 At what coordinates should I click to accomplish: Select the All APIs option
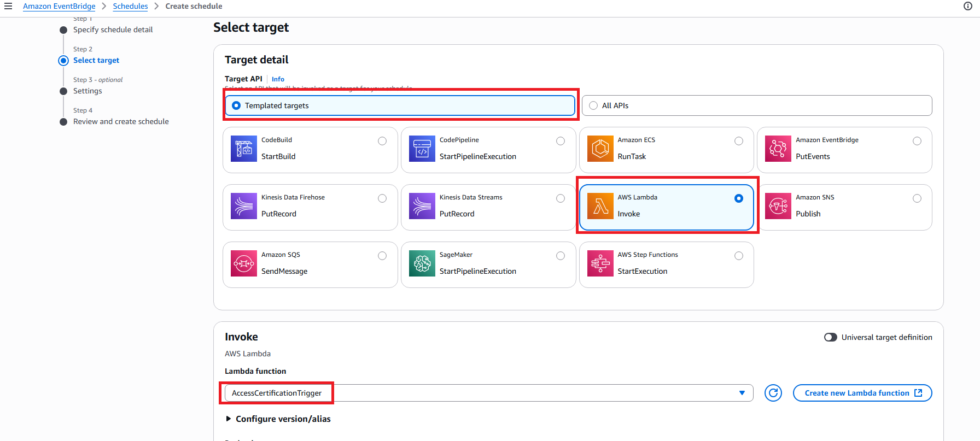(757, 105)
